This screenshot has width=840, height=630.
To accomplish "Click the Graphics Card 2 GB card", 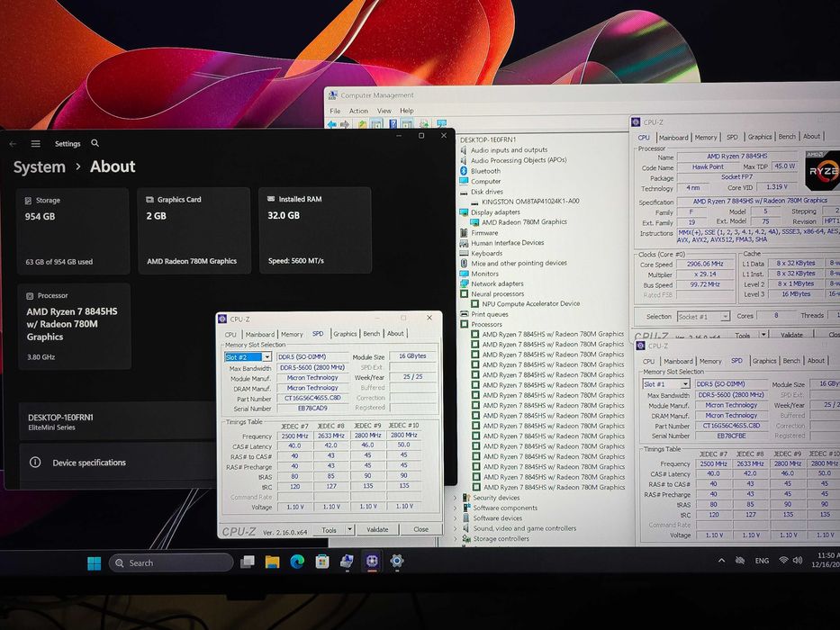I will [x=194, y=231].
